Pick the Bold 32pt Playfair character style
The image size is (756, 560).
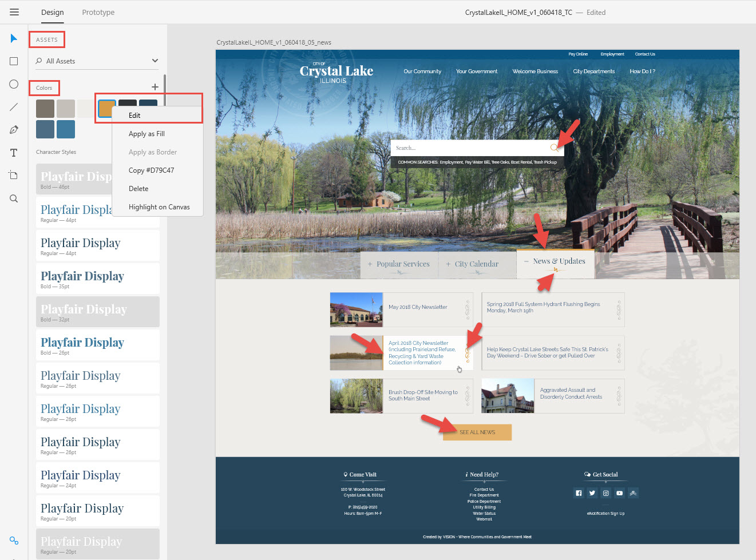98,312
